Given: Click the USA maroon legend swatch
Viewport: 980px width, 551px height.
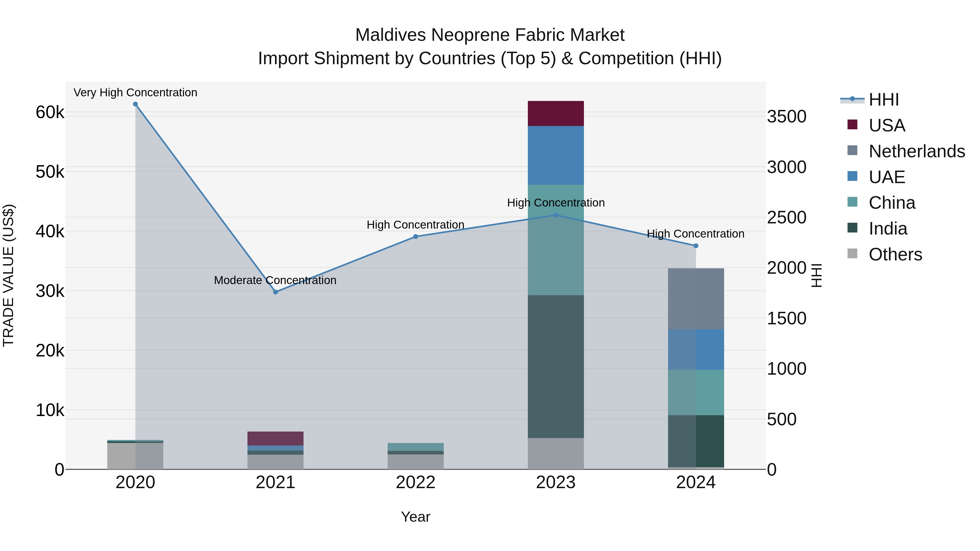Looking at the screenshot, I should (x=853, y=124).
